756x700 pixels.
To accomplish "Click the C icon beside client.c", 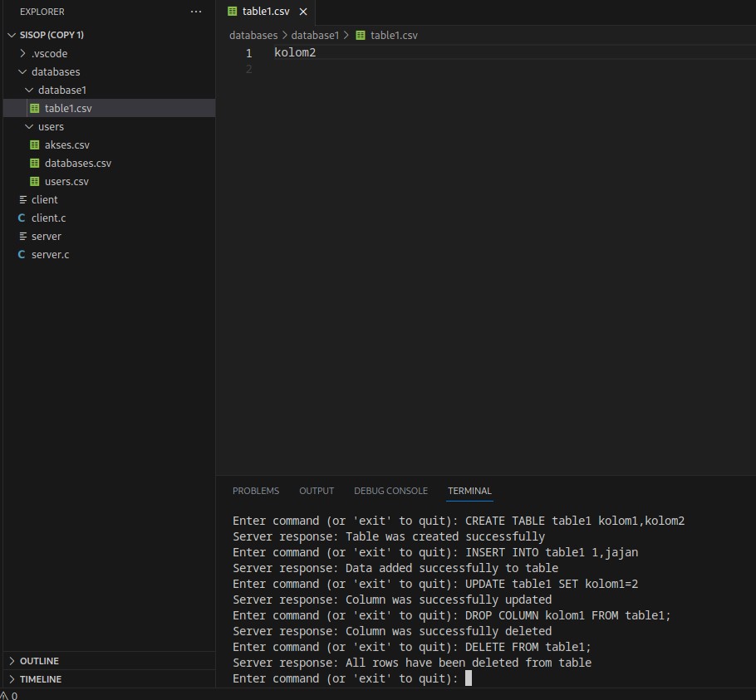I will 22,218.
